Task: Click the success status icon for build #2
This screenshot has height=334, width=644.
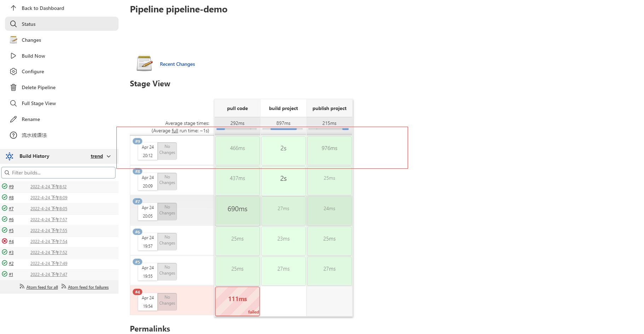Action: 5,263
